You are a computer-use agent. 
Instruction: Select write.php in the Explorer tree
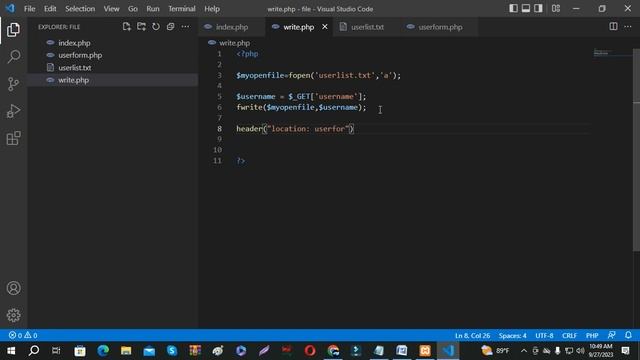pos(113,80)
